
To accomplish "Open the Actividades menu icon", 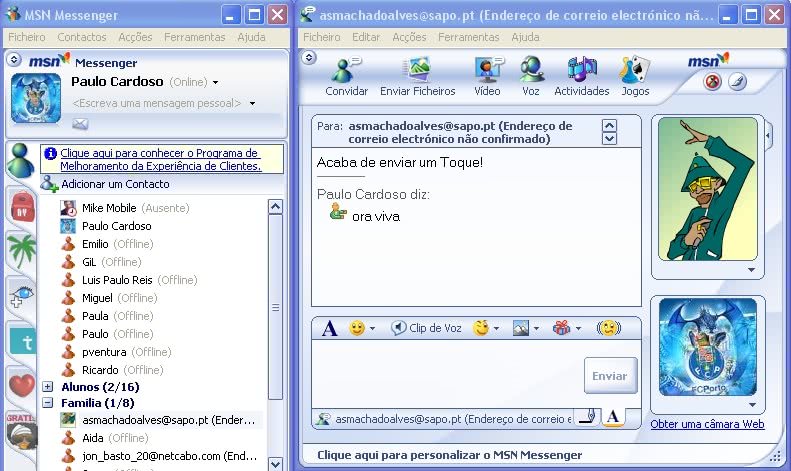I will 581,76.
